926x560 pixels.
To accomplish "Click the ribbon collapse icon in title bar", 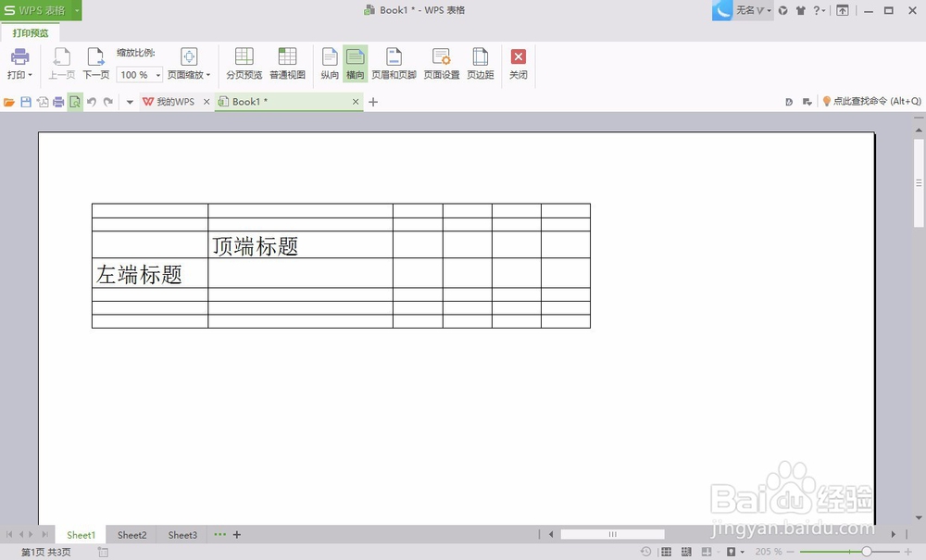I will 843,10.
